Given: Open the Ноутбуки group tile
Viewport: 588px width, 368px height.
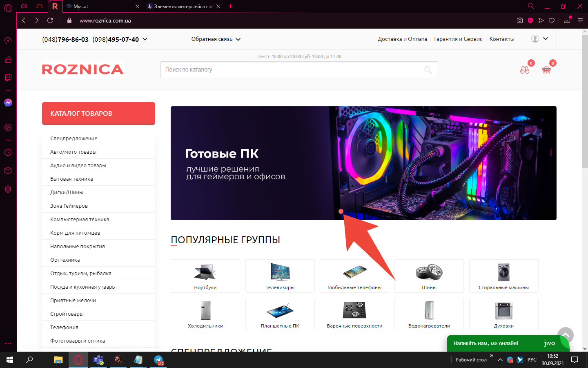Looking at the screenshot, I should click(x=205, y=276).
